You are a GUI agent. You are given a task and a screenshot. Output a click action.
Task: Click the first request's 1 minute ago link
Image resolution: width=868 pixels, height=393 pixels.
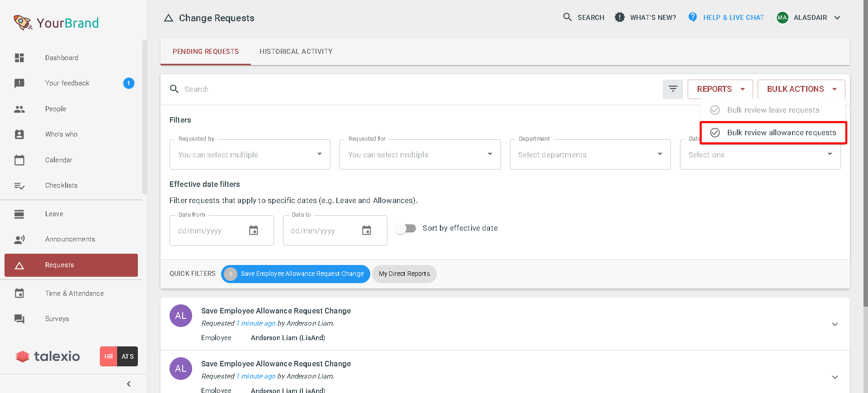coord(256,323)
